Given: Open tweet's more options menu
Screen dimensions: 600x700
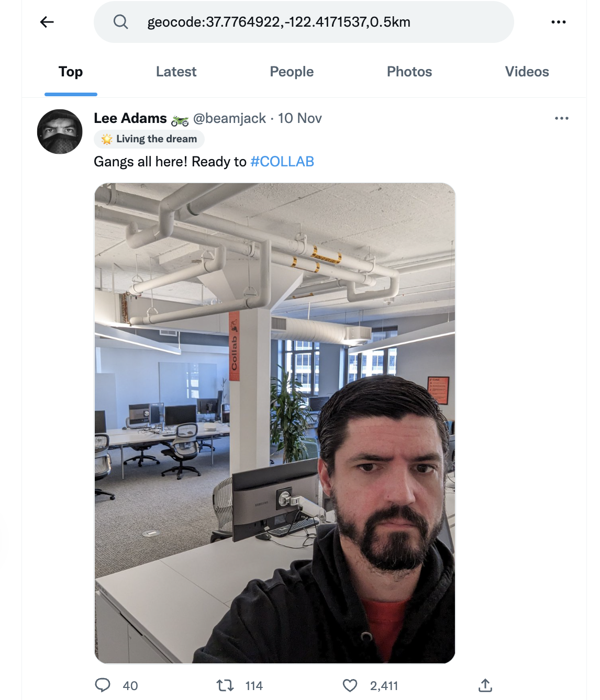Looking at the screenshot, I should coord(562,118).
